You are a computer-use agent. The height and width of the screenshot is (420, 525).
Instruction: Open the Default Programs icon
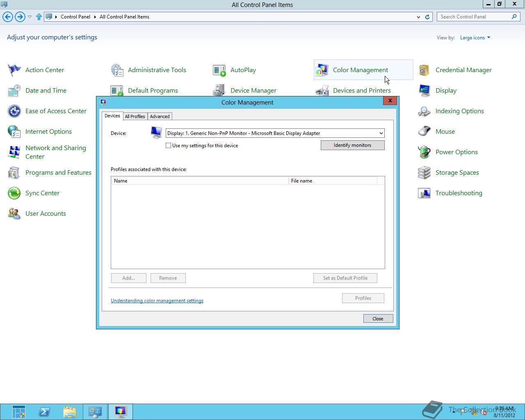pyautogui.click(x=117, y=91)
